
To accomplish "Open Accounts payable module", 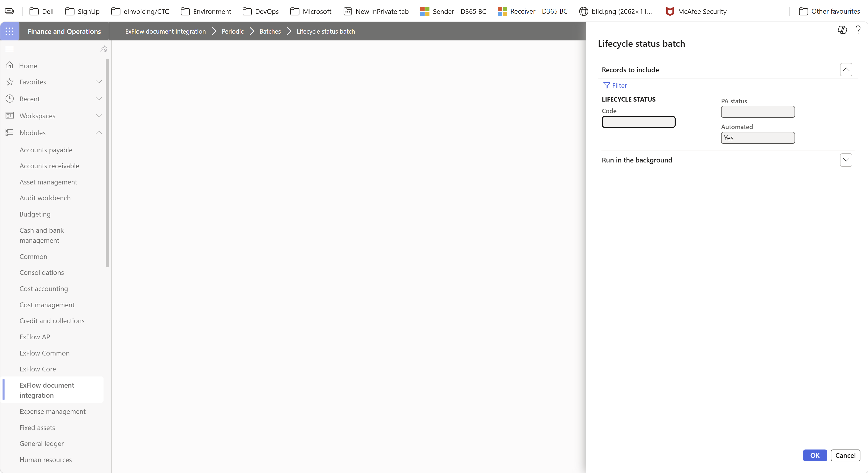I will 46,150.
